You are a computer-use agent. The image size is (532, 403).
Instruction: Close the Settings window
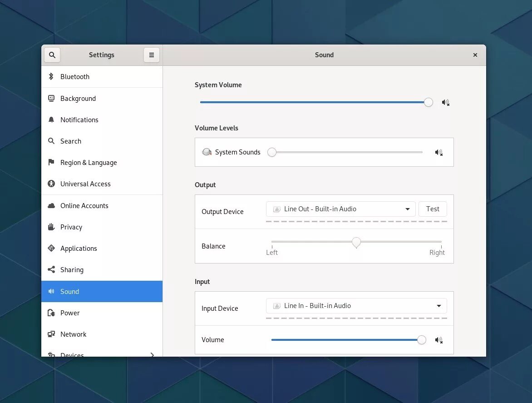click(475, 55)
